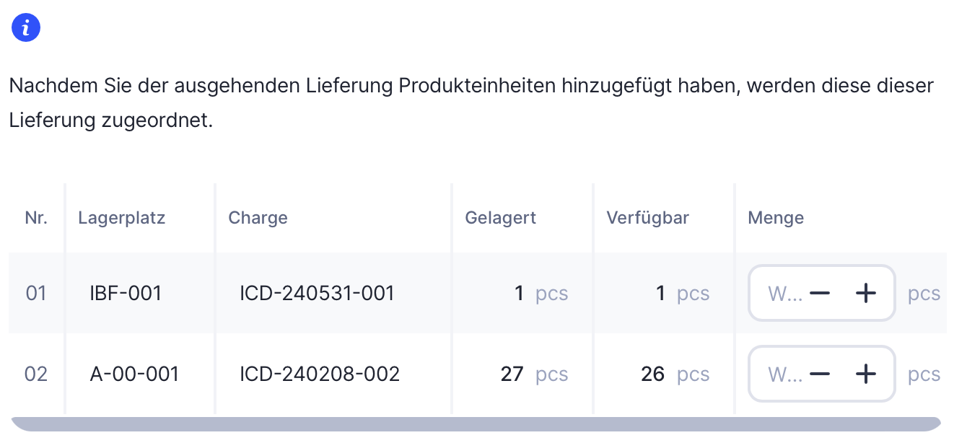Click the Gelagert column header
Screen dimensions: 980x443
(x=500, y=218)
